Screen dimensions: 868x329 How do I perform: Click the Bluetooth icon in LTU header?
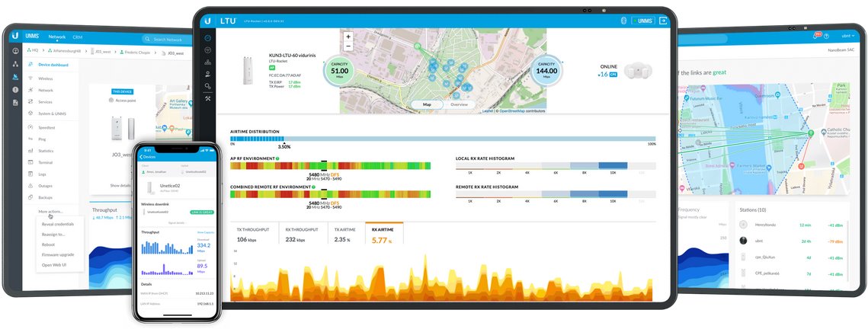[622, 20]
